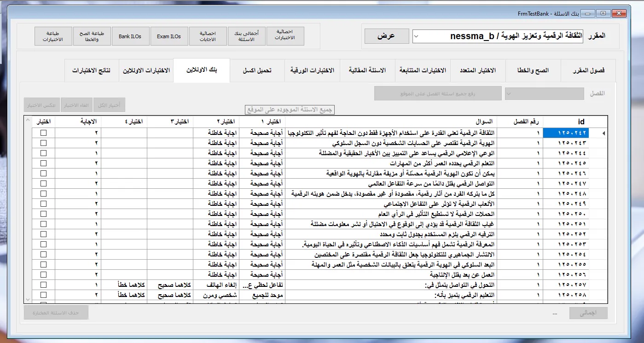Click الغاء الاختيار (deselect) button
Image resolution: width=644 pixels, height=343 pixels.
[x=76, y=105]
